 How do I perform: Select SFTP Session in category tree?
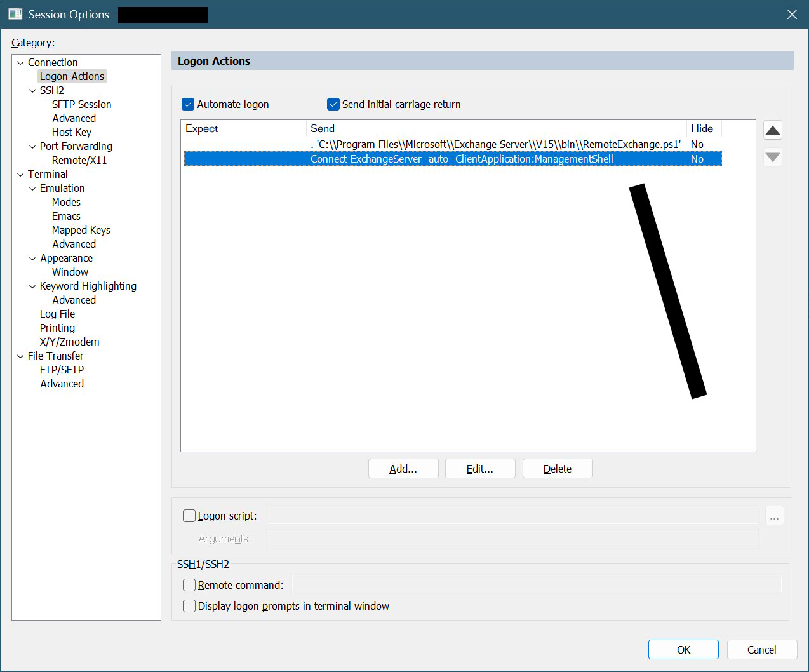click(x=81, y=104)
